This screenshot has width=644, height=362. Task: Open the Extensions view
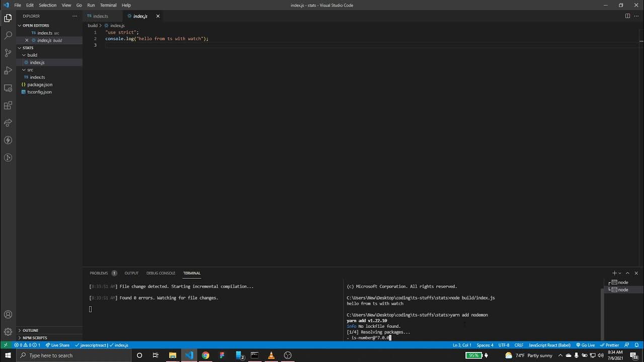pos(8,106)
